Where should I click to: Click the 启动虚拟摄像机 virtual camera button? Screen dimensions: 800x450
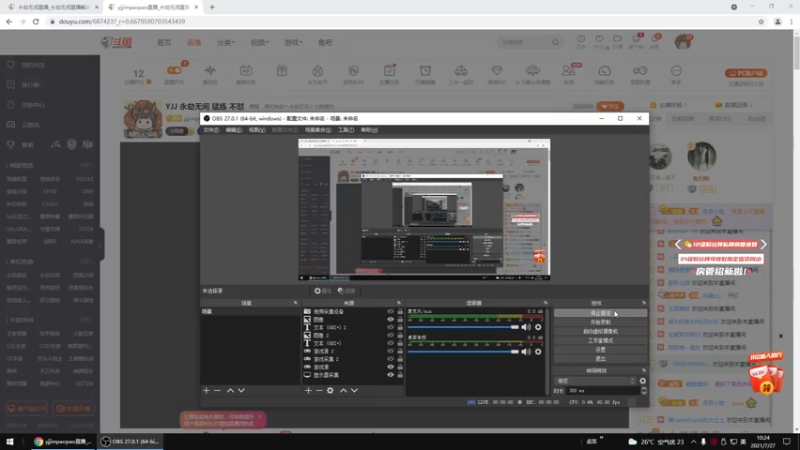601,332
